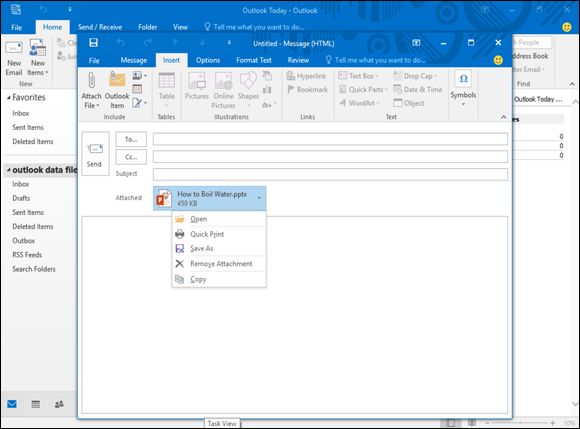
Task: Switch to the Format Text tab
Action: coord(254,60)
